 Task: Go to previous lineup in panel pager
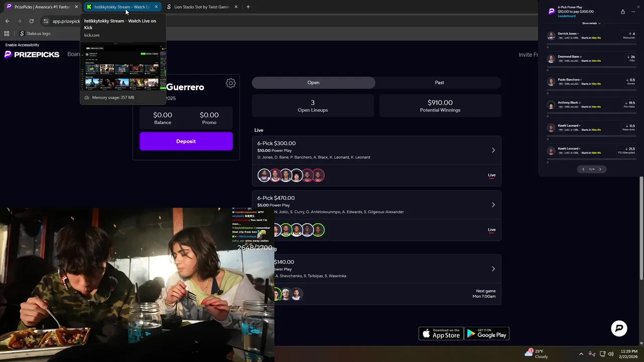(583, 169)
